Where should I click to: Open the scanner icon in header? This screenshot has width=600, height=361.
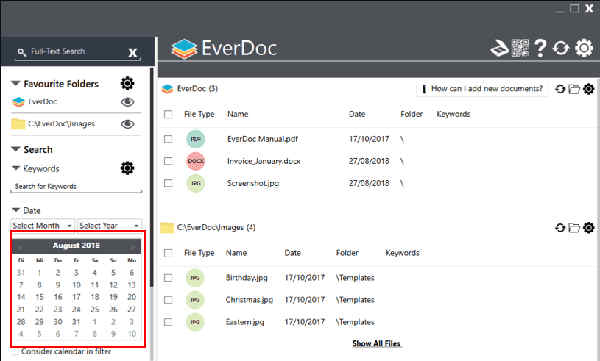(499, 48)
